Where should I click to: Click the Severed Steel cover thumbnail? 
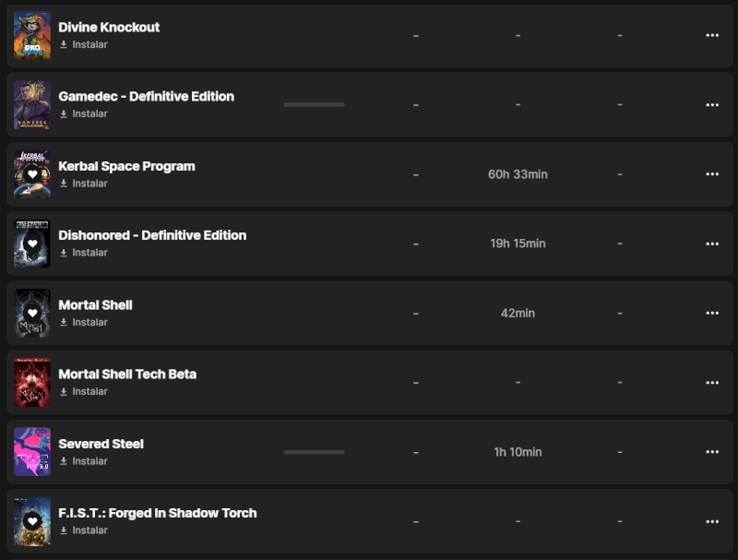pos(32,452)
